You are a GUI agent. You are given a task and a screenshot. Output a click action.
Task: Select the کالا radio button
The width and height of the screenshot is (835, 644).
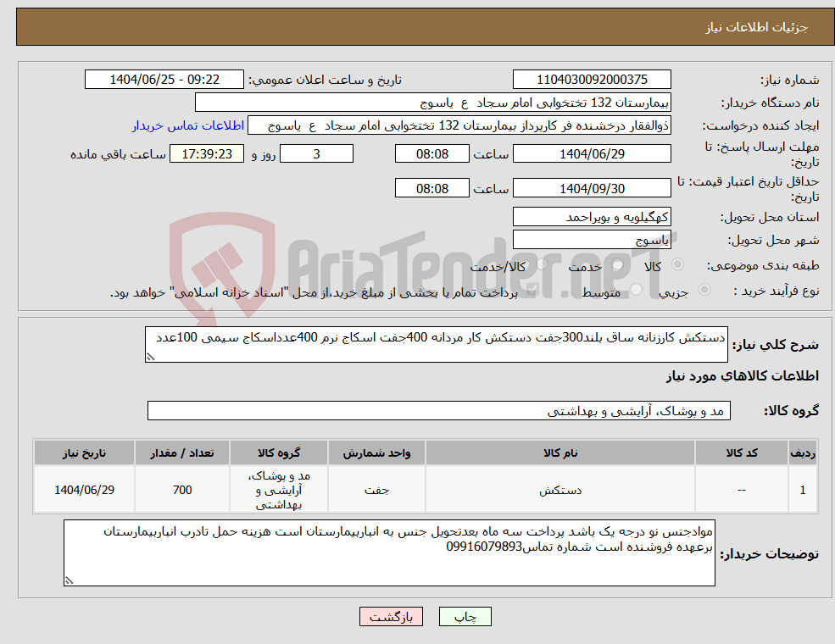click(x=678, y=264)
